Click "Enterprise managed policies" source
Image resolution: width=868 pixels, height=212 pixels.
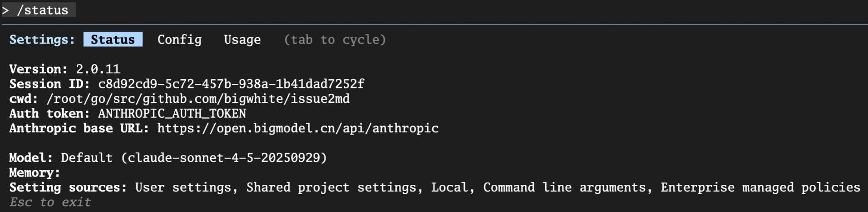pos(760,188)
